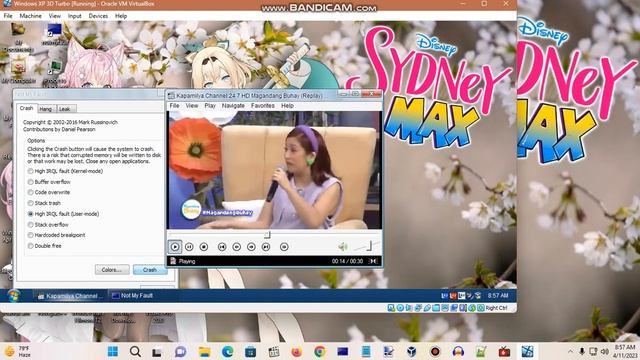
Task: Open File Explorer from host taskbar
Action: pos(204,351)
